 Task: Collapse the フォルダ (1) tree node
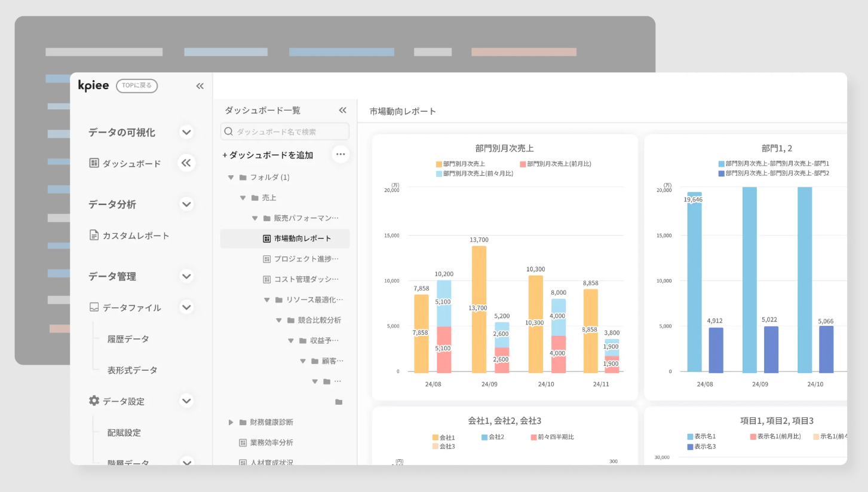pos(231,178)
